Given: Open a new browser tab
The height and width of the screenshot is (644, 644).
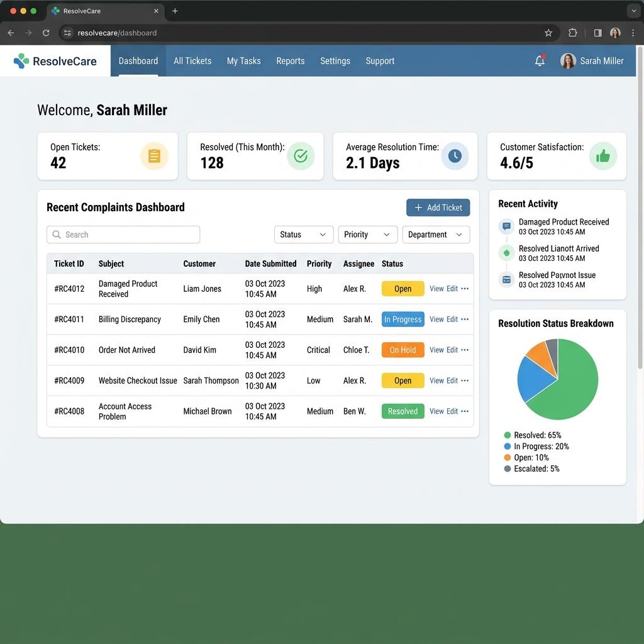Looking at the screenshot, I should click(x=175, y=11).
